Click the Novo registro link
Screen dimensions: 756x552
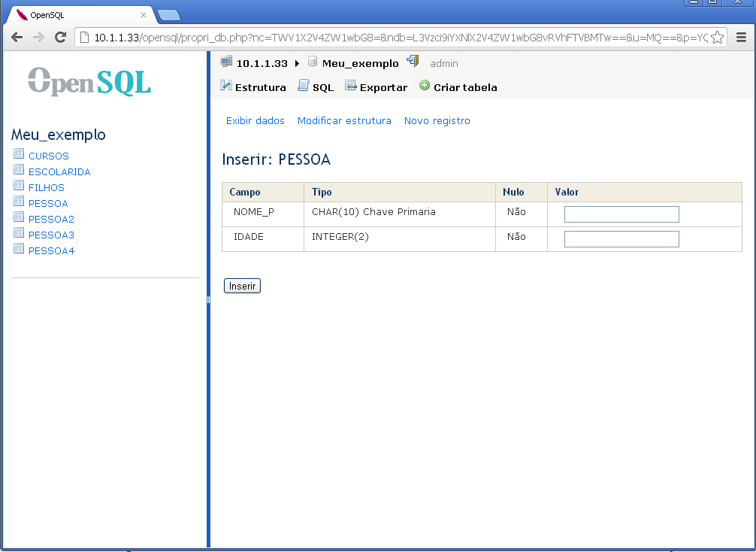pos(437,120)
